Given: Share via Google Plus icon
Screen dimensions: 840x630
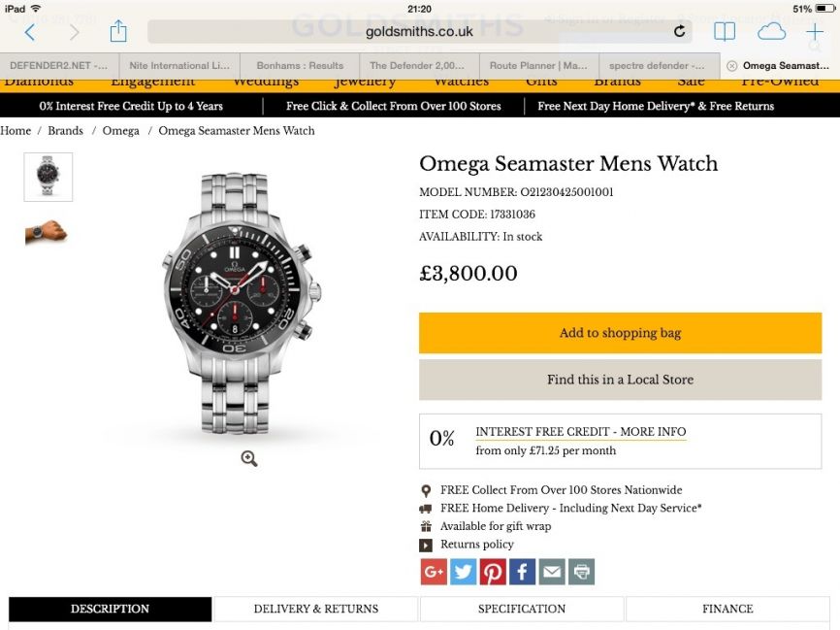Looking at the screenshot, I should [x=434, y=572].
